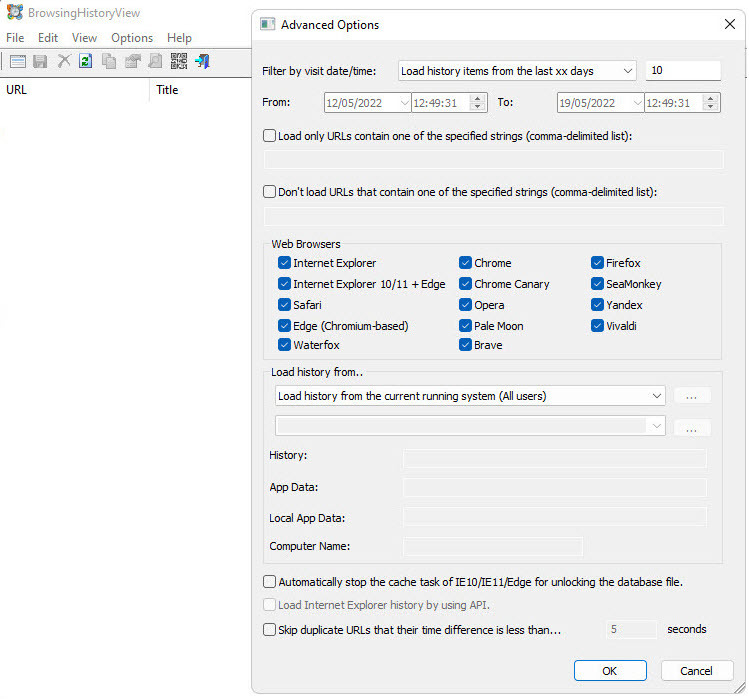Open the View menu
Screen dimensions: 749x699
pos(84,38)
